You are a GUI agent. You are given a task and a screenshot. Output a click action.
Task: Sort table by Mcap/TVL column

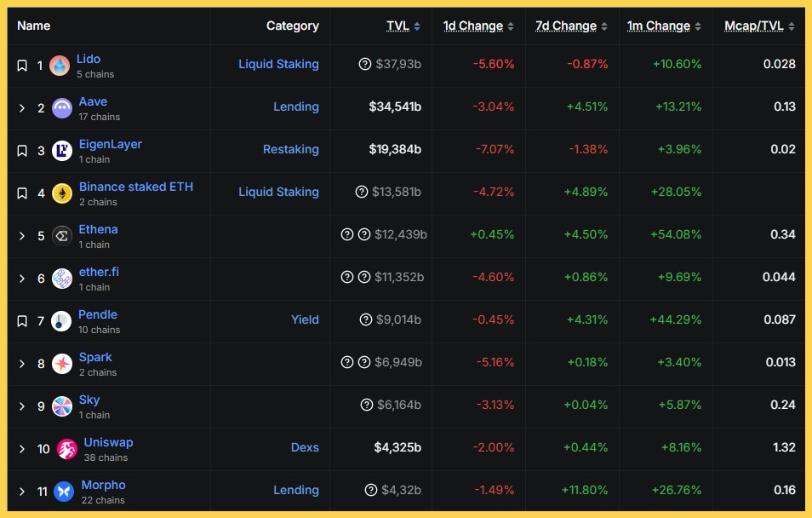click(759, 26)
